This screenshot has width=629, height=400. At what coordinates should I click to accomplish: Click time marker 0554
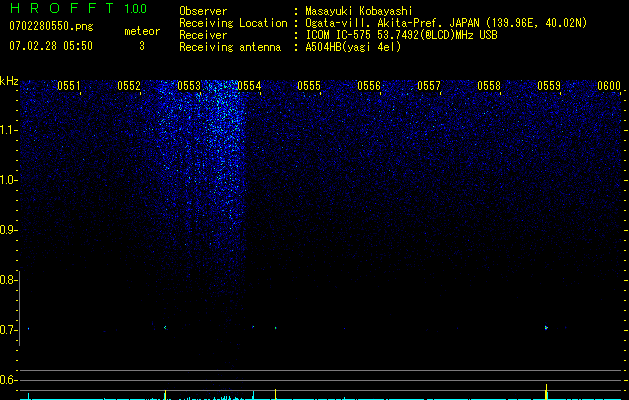click(249, 86)
